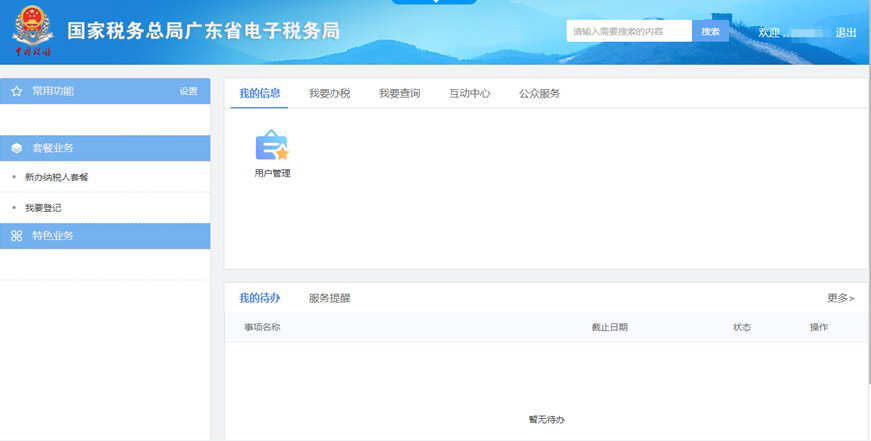The width and height of the screenshot is (871, 441).
Task: Switch to the 我要办税 tab
Action: pos(329,93)
